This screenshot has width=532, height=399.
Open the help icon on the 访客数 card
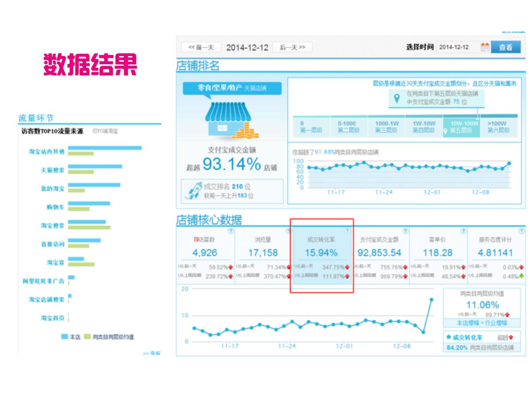pyautogui.click(x=230, y=231)
